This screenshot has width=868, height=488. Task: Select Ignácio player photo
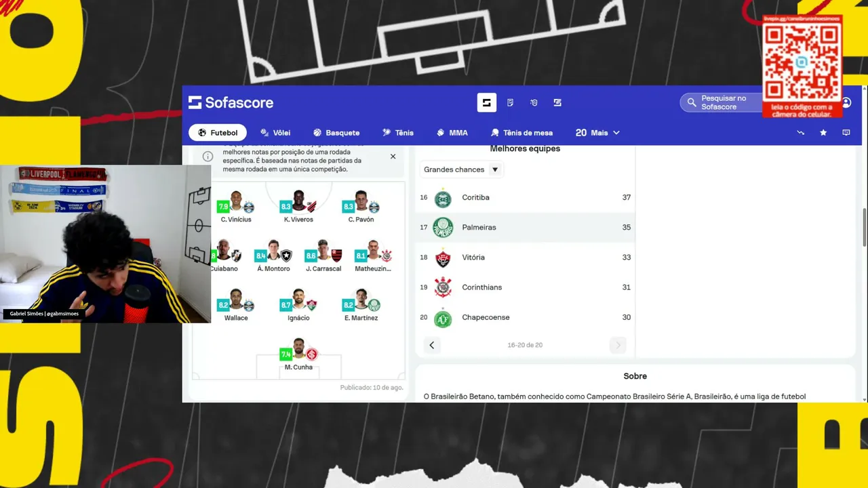(x=298, y=300)
